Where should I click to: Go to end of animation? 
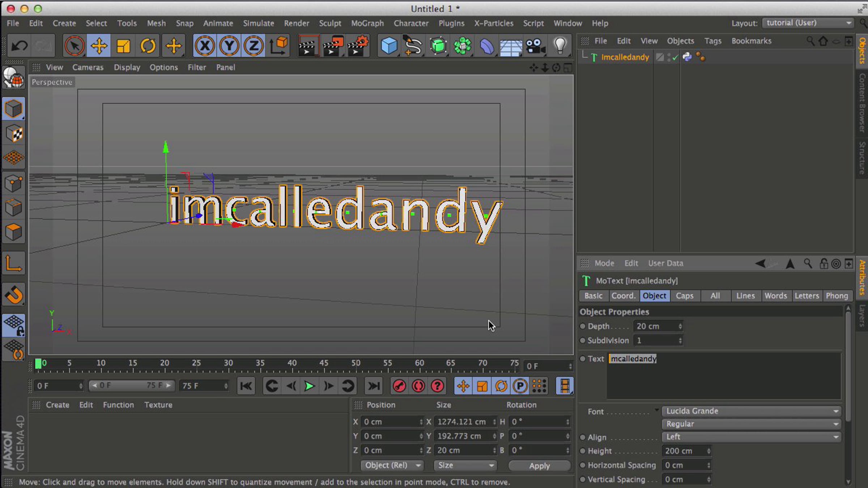(x=374, y=386)
